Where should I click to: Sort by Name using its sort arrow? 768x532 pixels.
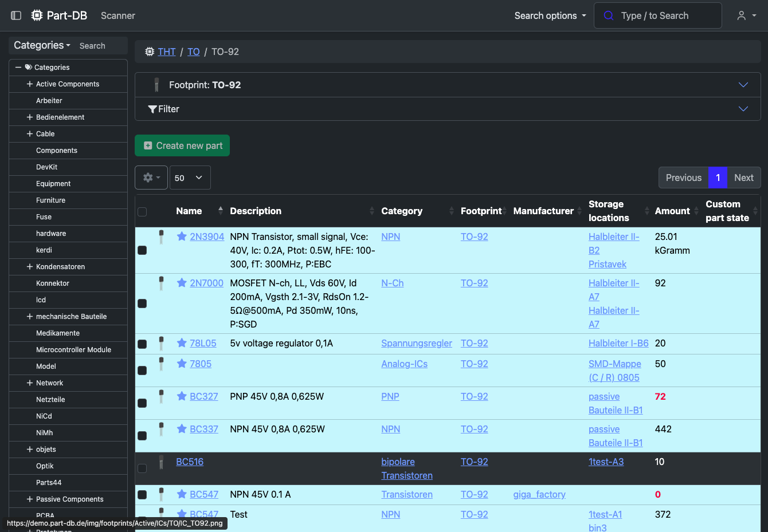[221, 211]
